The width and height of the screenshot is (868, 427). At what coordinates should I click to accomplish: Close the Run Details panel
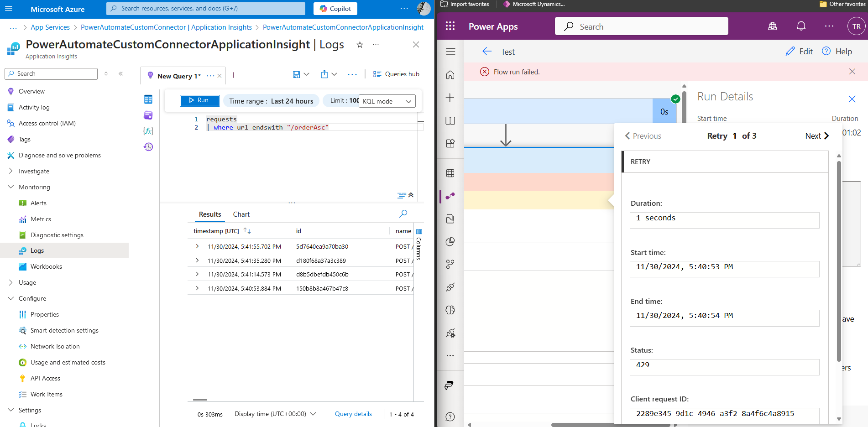tap(852, 99)
